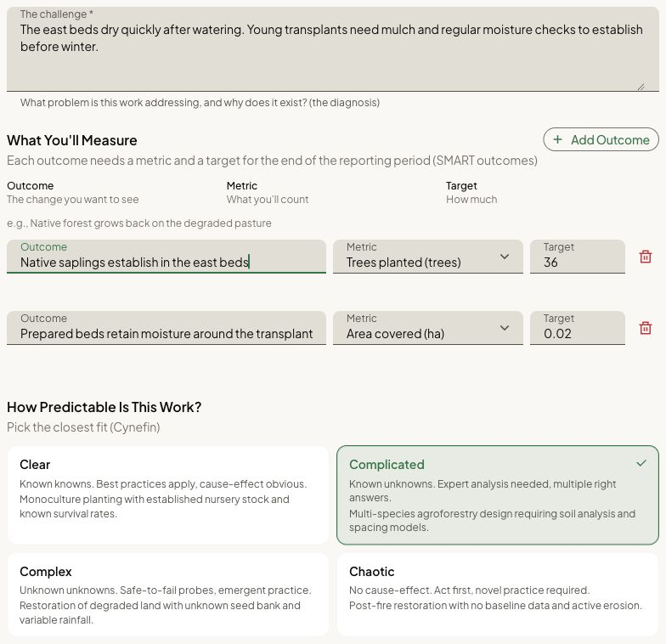The image size is (666, 644).
Task: Edit the target field showing 0.02
Action: 578,328
